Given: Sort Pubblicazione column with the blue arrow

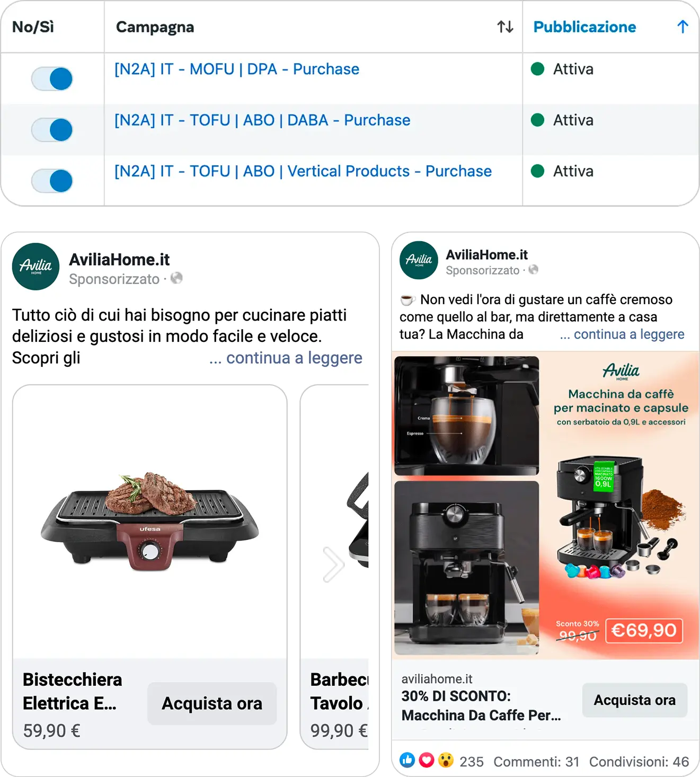Looking at the screenshot, I should tap(683, 27).
